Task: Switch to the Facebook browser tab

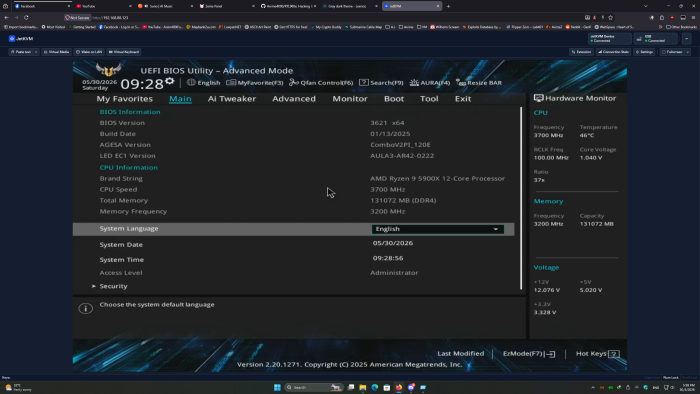Action: coord(41,6)
